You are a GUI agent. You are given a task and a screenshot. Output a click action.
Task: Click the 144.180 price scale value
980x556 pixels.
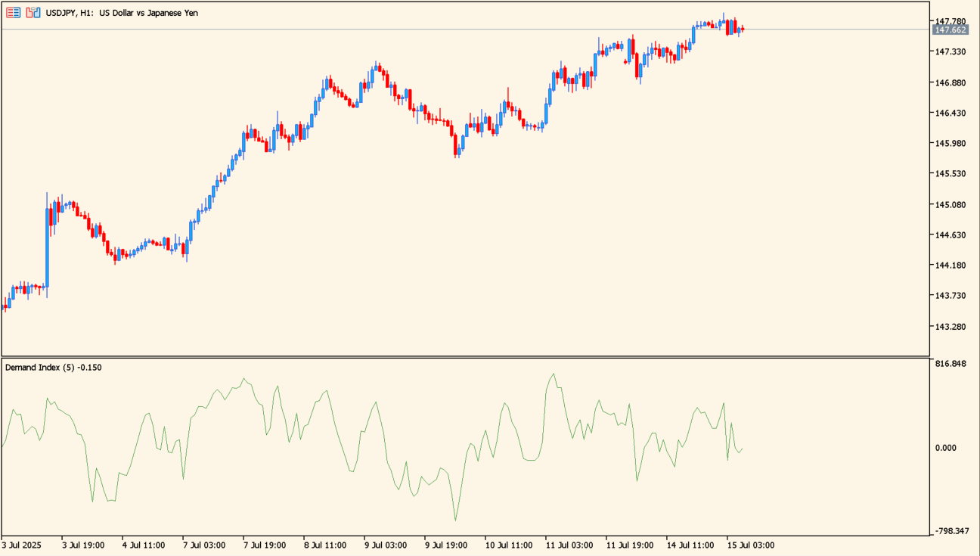(x=951, y=266)
